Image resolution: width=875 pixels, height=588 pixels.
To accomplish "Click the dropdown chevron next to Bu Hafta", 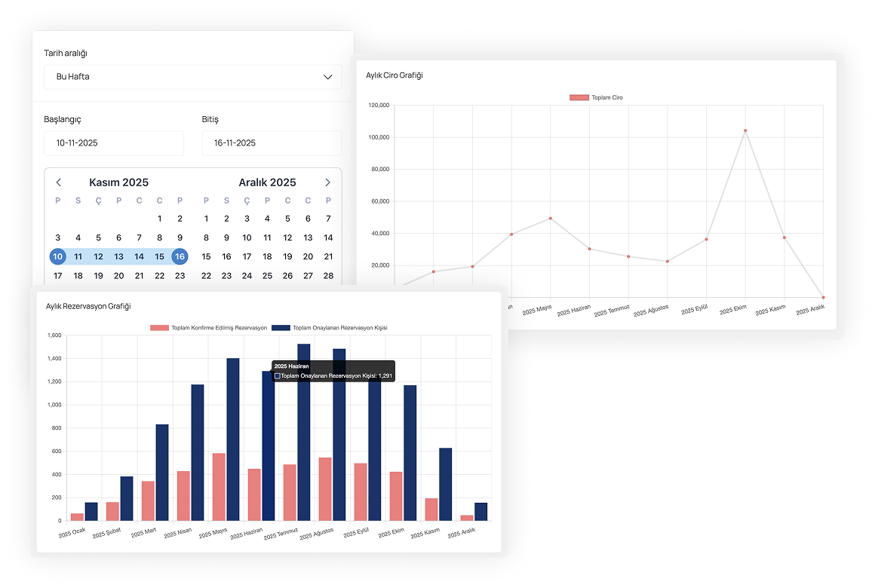I will [x=327, y=77].
